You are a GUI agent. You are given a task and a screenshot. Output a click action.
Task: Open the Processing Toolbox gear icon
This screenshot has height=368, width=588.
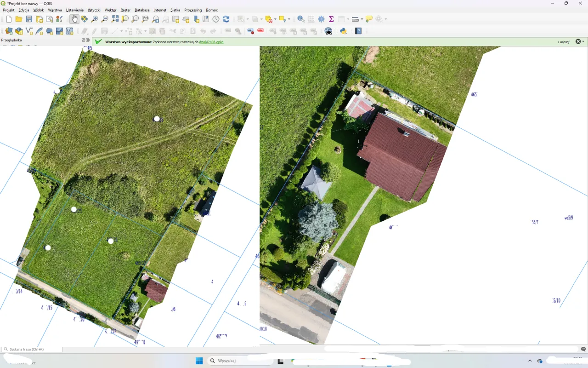322,19
